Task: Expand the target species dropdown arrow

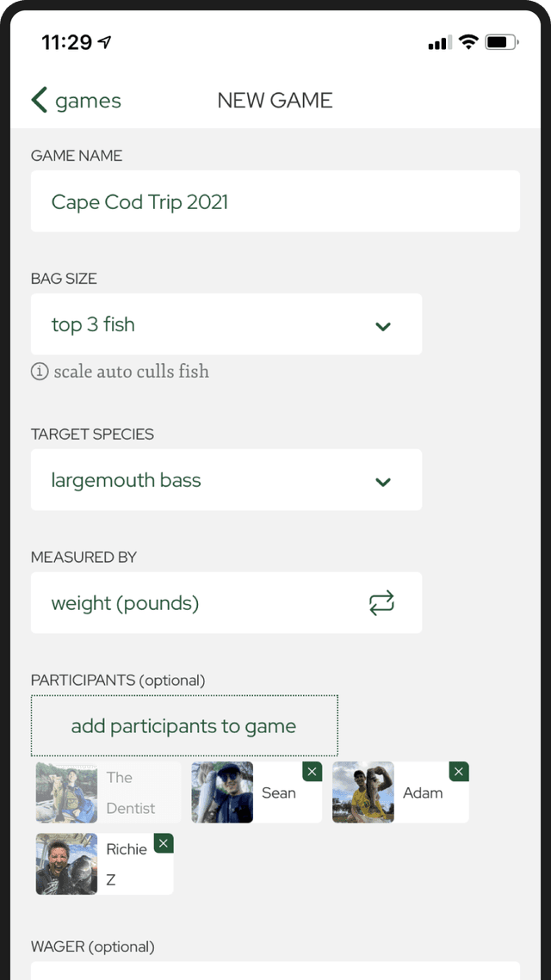Action: pyautogui.click(x=383, y=481)
